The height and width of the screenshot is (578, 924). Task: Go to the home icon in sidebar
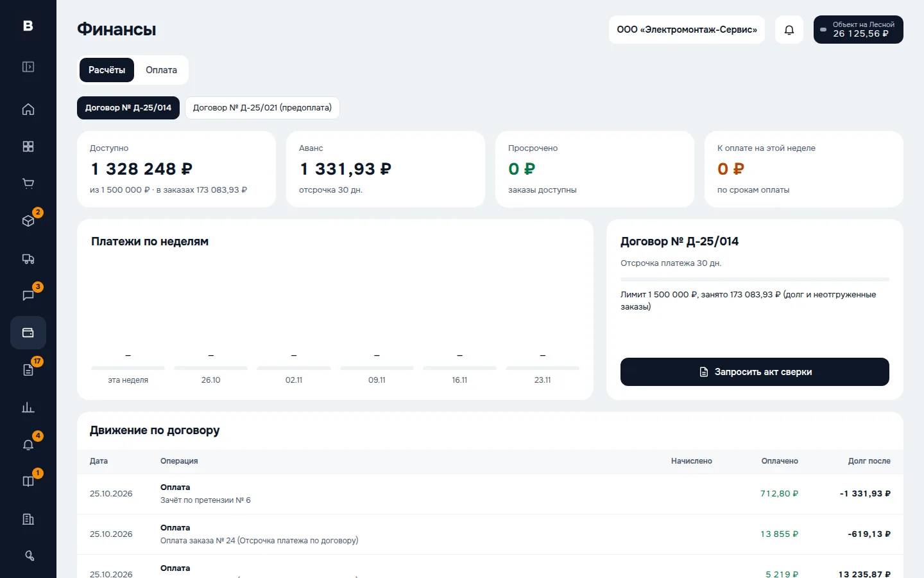coord(28,109)
